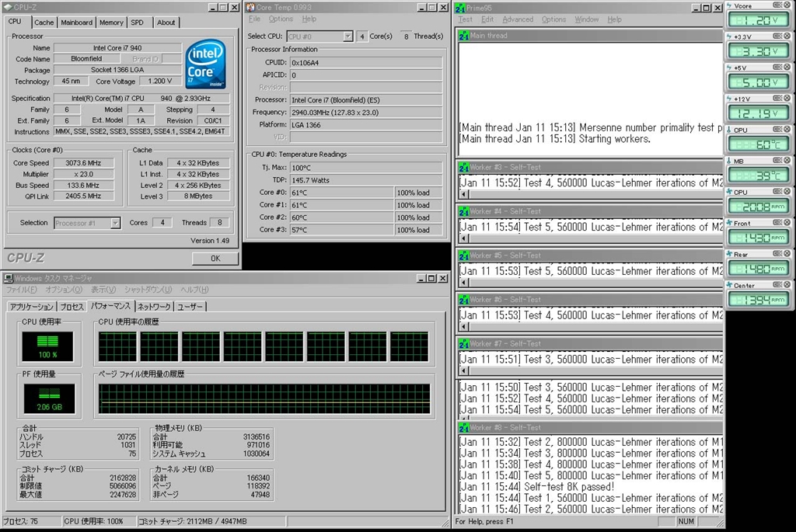Open the Options menu in Core Temp

(x=281, y=19)
